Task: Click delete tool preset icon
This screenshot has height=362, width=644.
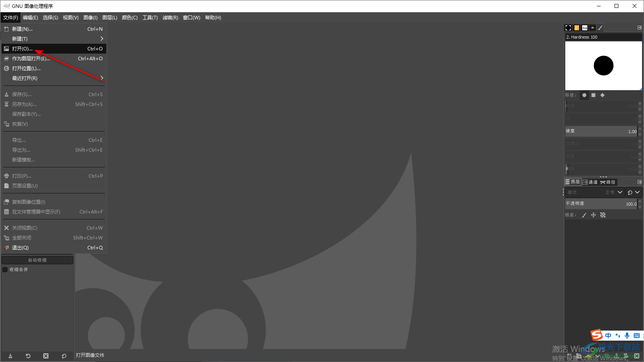Action: tap(46, 356)
